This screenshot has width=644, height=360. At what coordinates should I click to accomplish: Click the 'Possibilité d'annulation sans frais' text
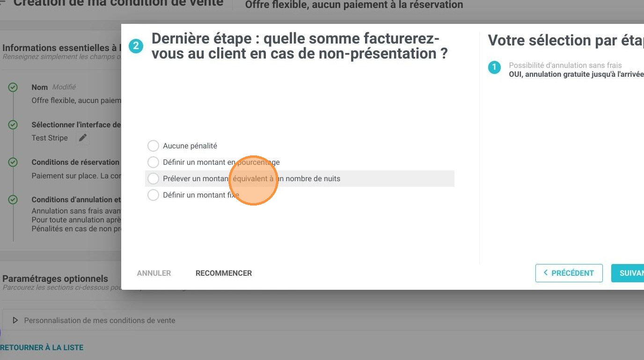tap(565, 66)
